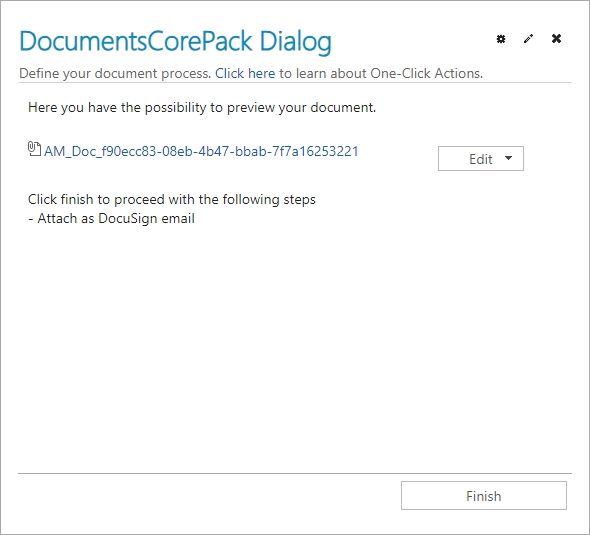Click the 'Define your document process' subtitle
The width and height of the screenshot is (590, 535).
[115, 73]
